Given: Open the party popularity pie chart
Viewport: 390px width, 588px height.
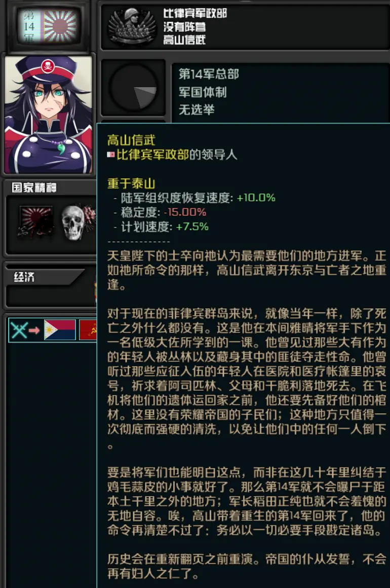Looking at the screenshot, I should (133, 87).
